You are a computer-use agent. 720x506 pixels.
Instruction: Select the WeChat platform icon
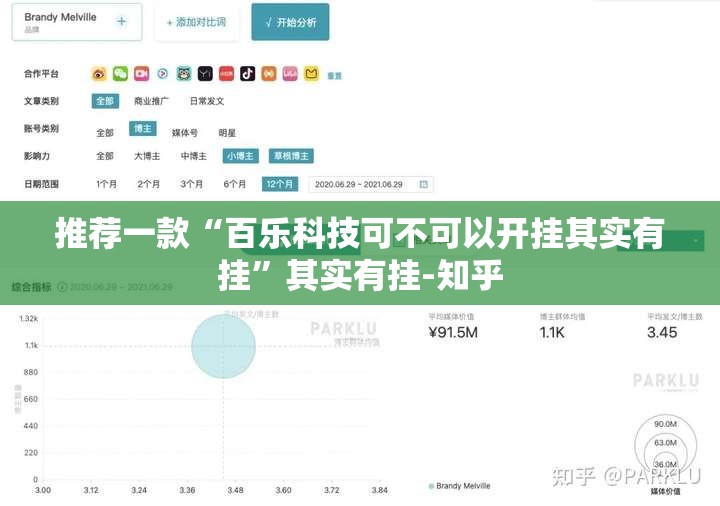[120, 74]
